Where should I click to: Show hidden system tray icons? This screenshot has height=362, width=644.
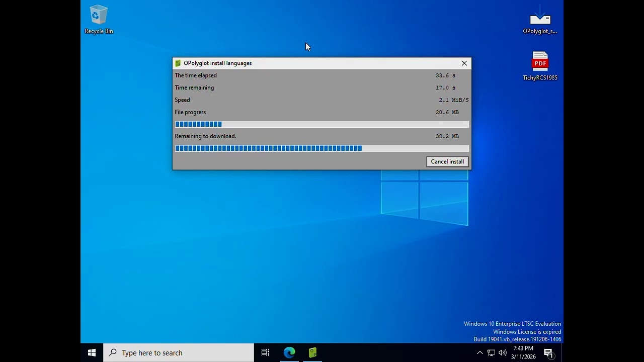(479, 353)
